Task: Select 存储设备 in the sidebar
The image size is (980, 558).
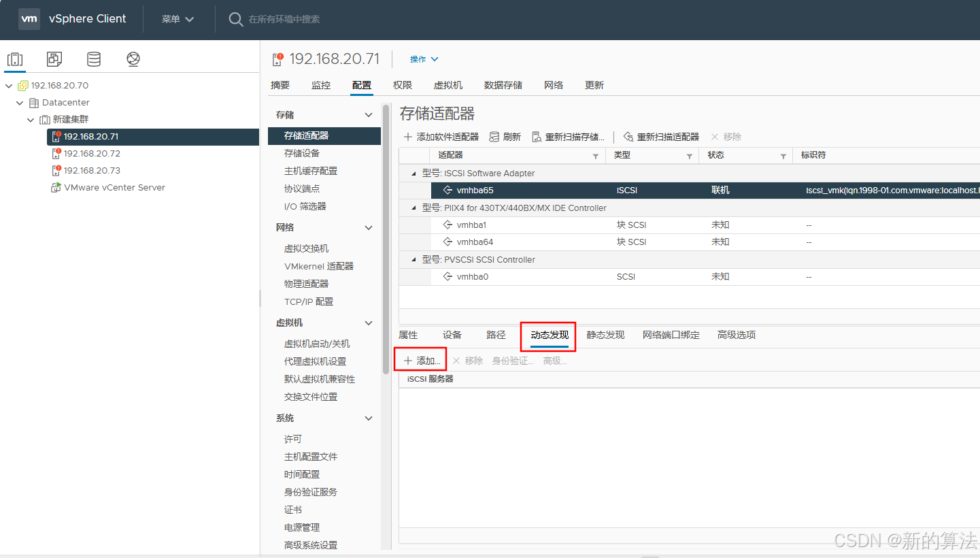Action: point(302,153)
